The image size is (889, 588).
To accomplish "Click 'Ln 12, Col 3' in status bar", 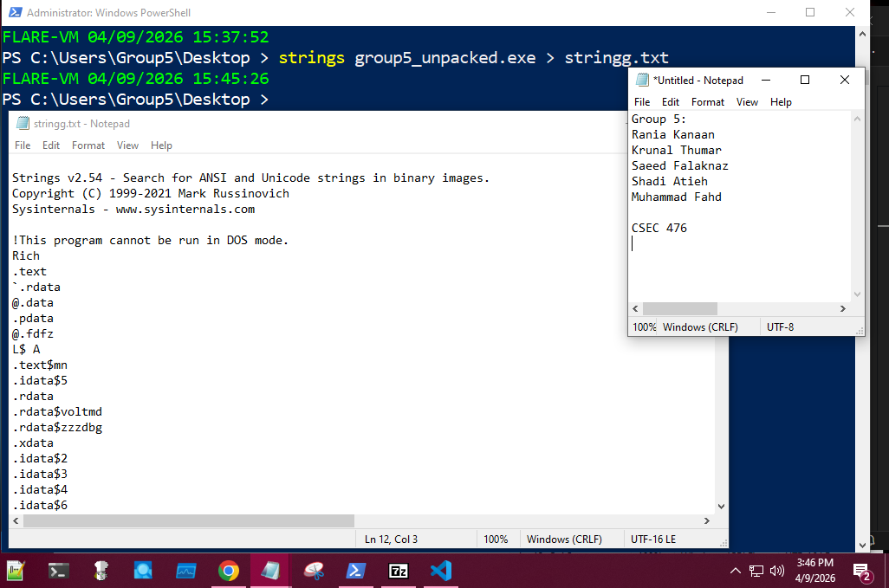I will click(x=391, y=540).
